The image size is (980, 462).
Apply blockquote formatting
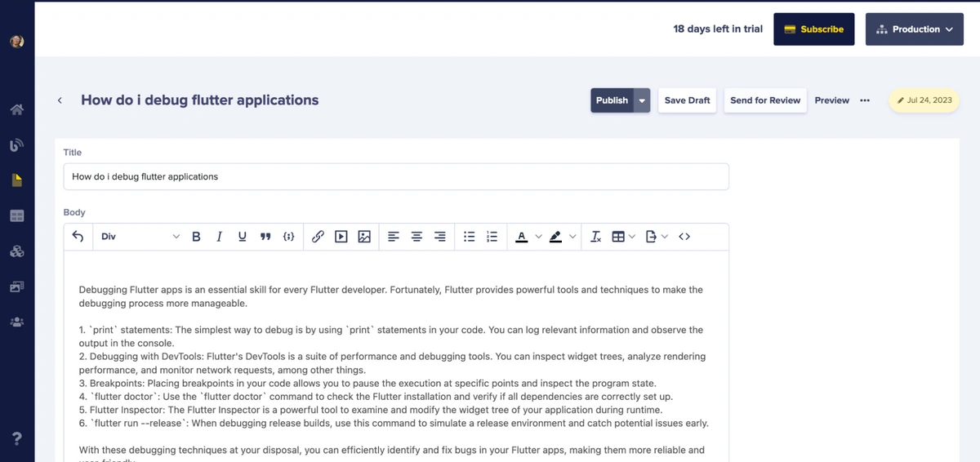pyautogui.click(x=265, y=237)
